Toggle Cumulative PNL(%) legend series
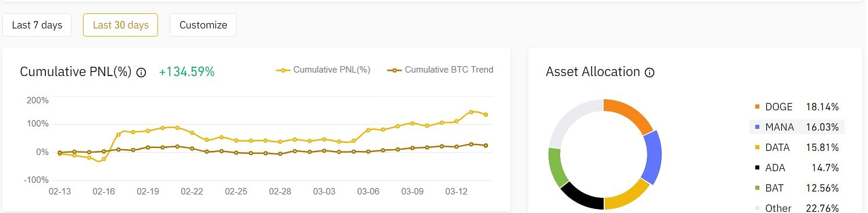868x213 pixels. 323,70
